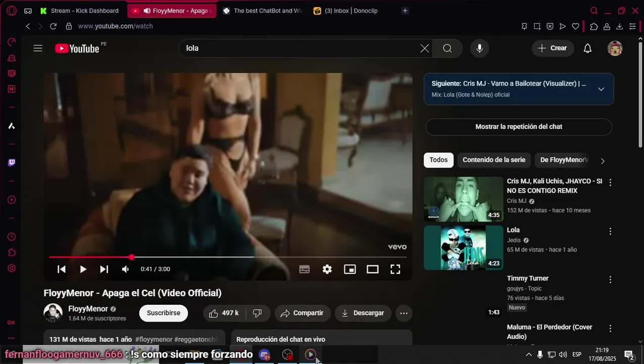644x364 pixels.
Task: Open YouTube notifications bell
Action: [587, 49]
